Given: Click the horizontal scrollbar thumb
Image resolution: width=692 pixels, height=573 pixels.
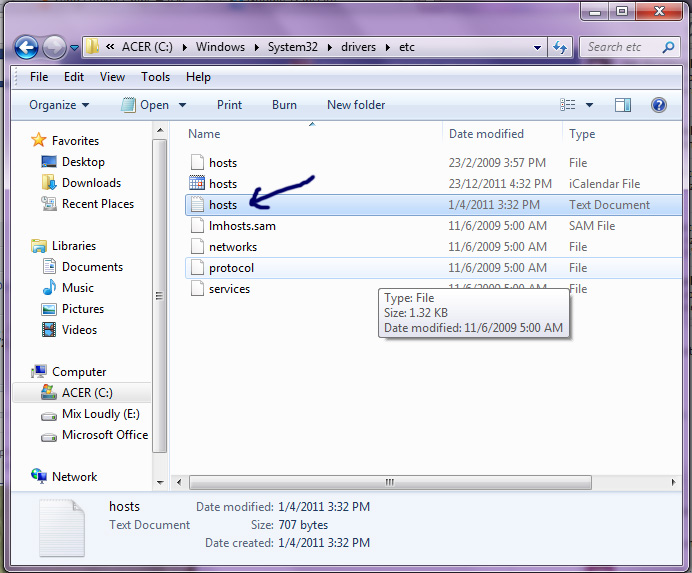Looking at the screenshot, I should coord(390,482).
